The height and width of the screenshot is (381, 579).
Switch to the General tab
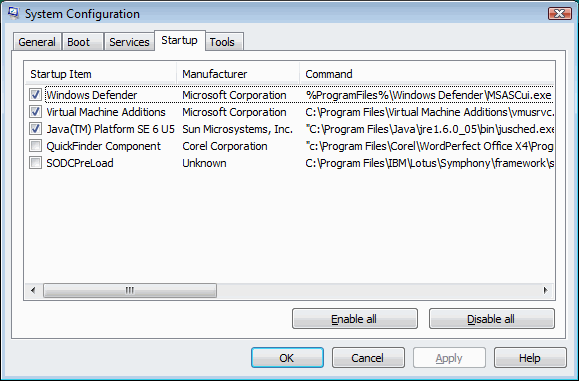(37, 42)
